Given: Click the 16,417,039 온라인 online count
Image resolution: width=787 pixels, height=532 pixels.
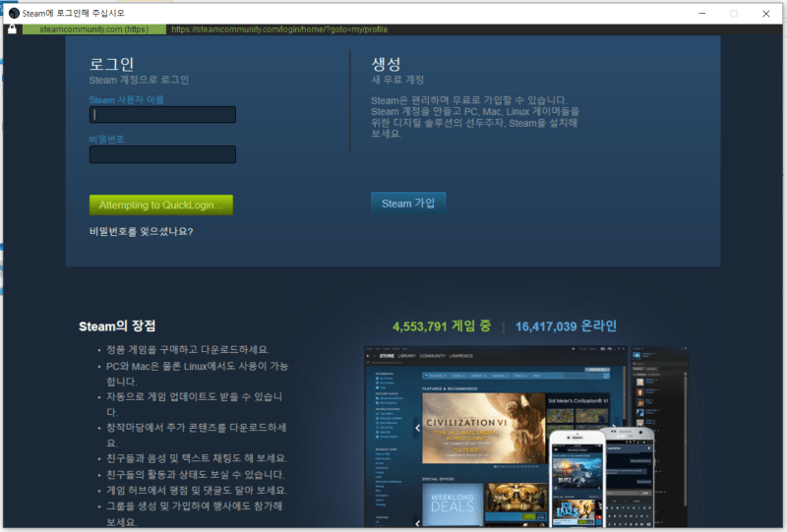Looking at the screenshot, I should point(566,326).
